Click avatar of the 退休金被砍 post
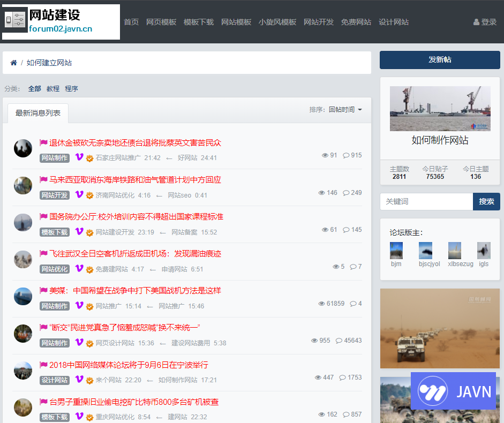The image size is (504, 423). tap(23, 148)
